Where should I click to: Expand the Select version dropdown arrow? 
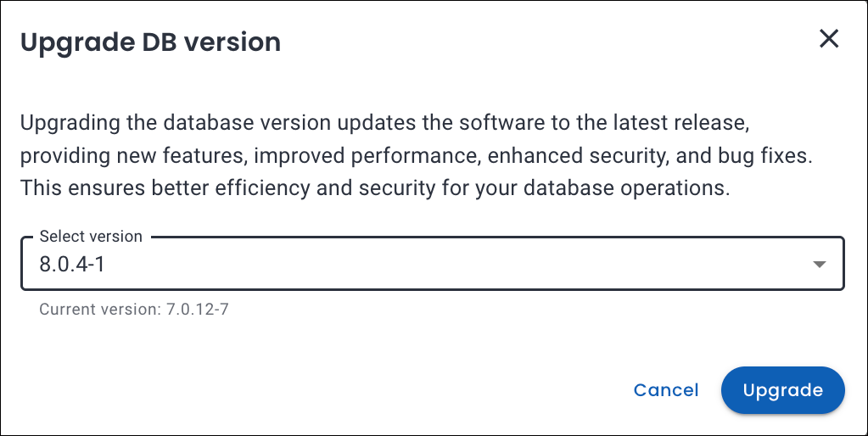pyautogui.click(x=819, y=265)
